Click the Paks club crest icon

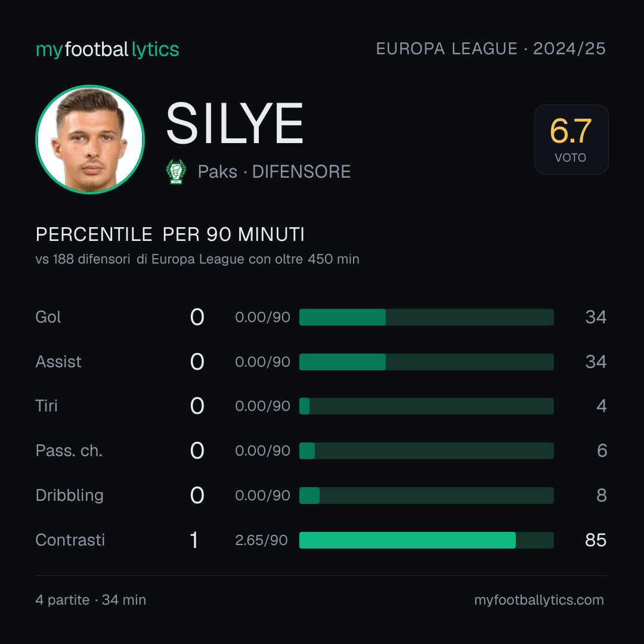click(176, 172)
